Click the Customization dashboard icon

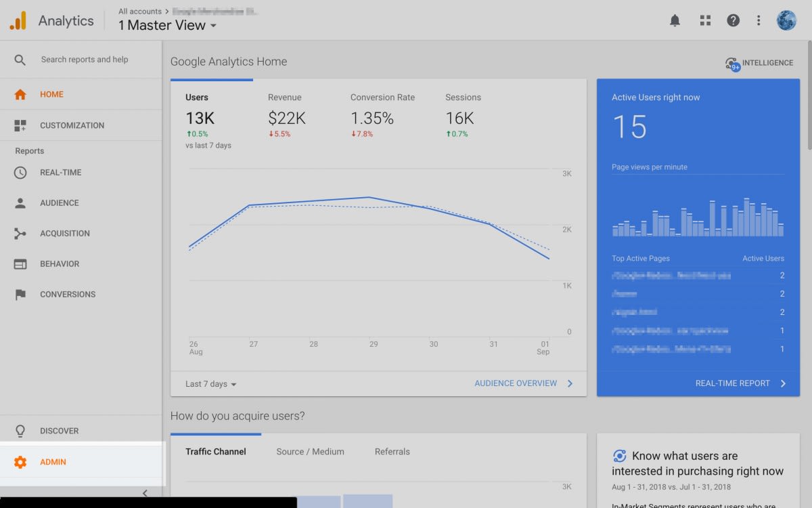click(x=20, y=125)
